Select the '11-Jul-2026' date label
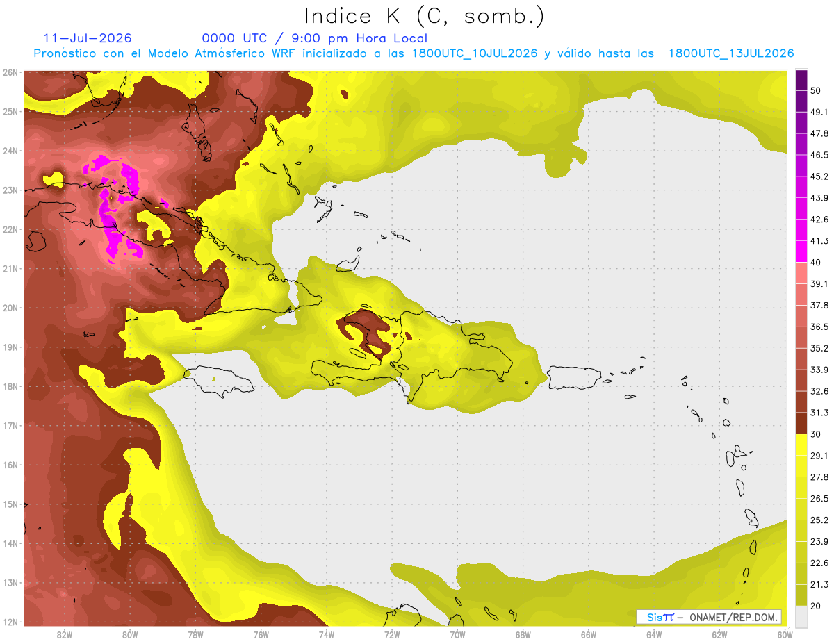The height and width of the screenshot is (644, 834). click(88, 38)
